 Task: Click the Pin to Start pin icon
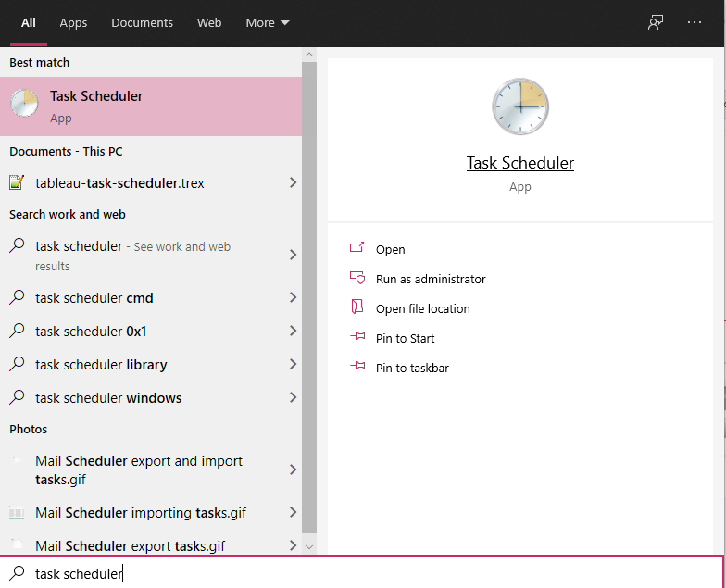pyautogui.click(x=357, y=338)
